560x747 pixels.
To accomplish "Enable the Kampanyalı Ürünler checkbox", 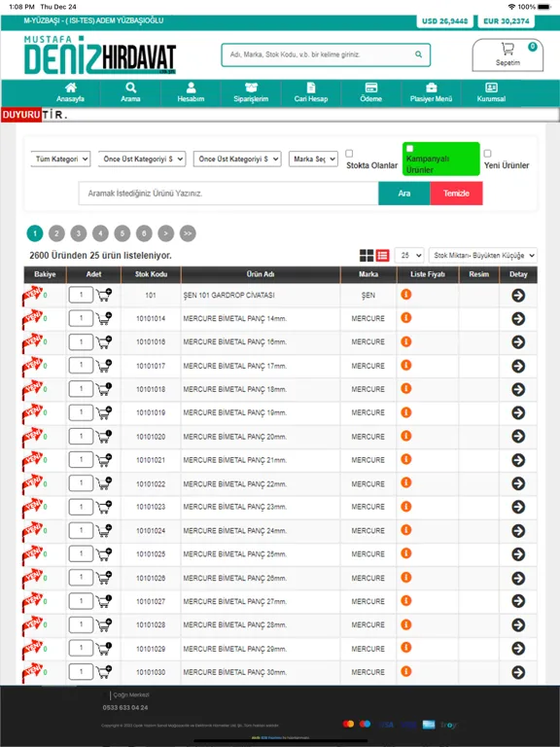I will tap(409, 148).
